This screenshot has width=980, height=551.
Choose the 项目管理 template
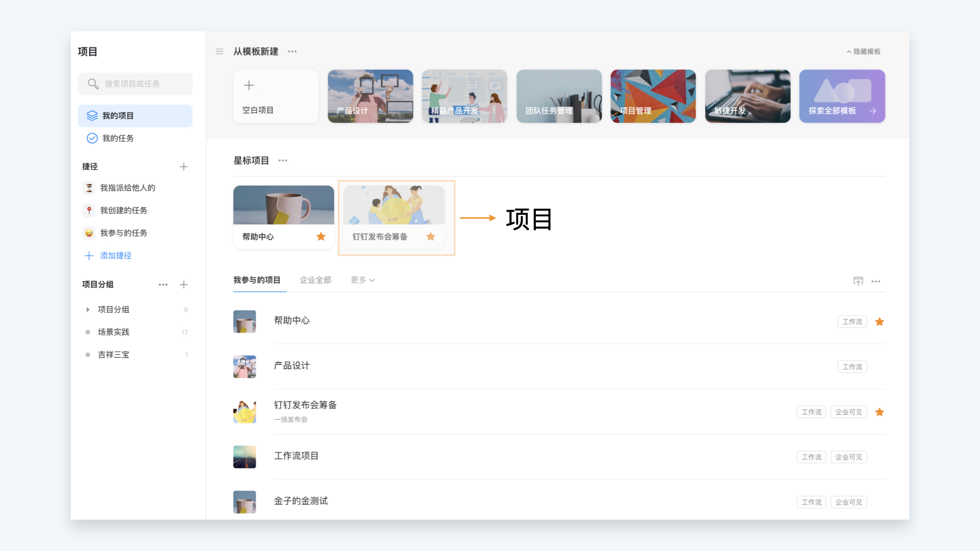click(653, 96)
